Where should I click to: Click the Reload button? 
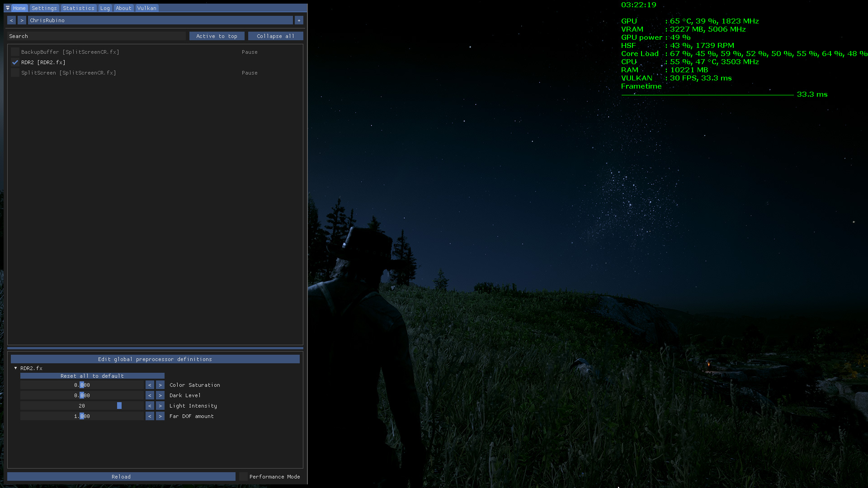coord(121,477)
